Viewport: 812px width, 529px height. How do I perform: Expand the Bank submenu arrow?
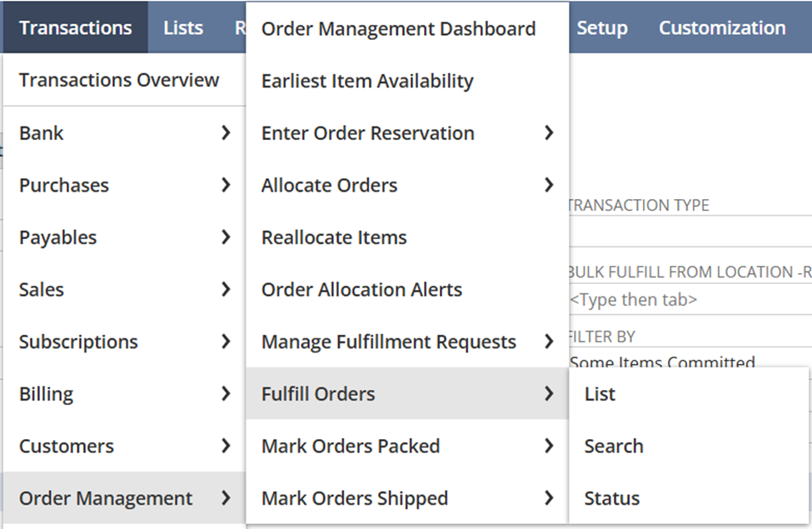click(226, 132)
